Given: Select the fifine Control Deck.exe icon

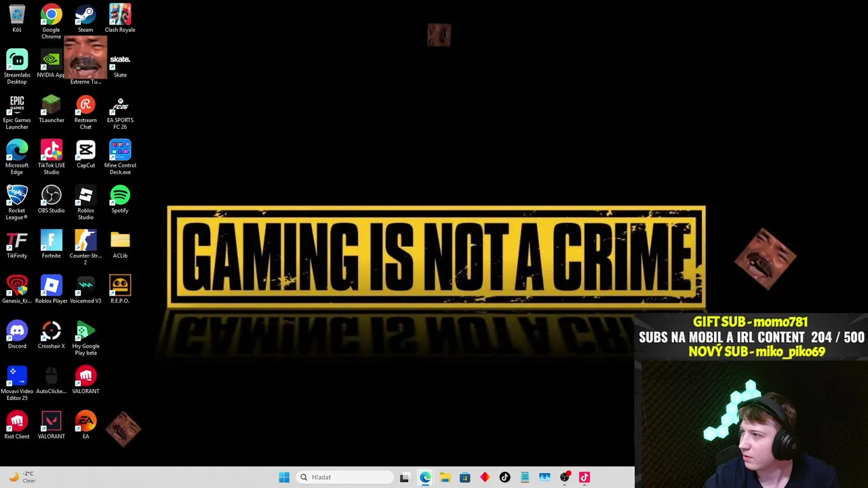Looking at the screenshot, I should pos(120,157).
